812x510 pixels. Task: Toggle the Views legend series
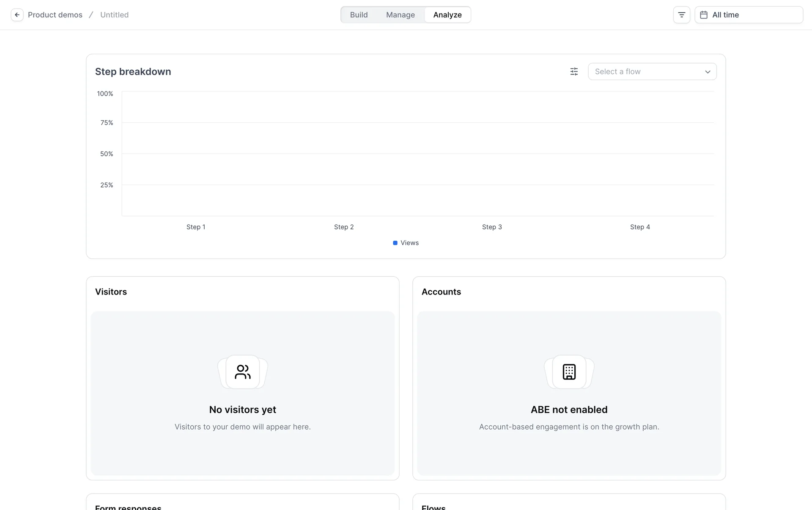(x=409, y=243)
